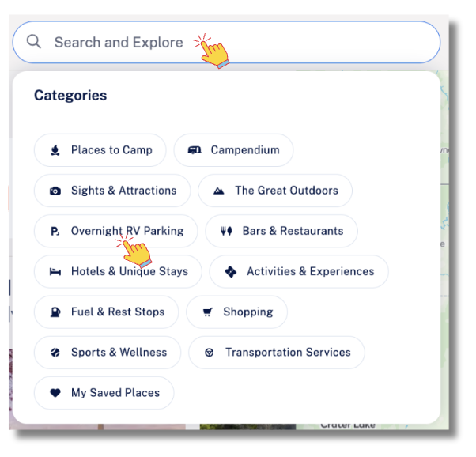Image resolution: width=476 pixels, height=457 pixels.
Task: Click the steering wheel Transportation icon
Action: pyautogui.click(x=210, y=353)
